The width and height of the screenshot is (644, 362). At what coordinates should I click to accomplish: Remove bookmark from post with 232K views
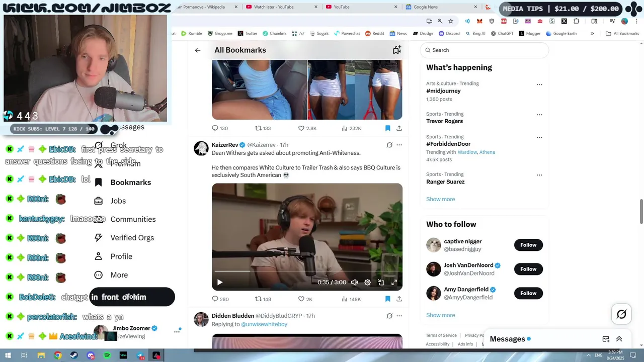(x=387, y=128)
